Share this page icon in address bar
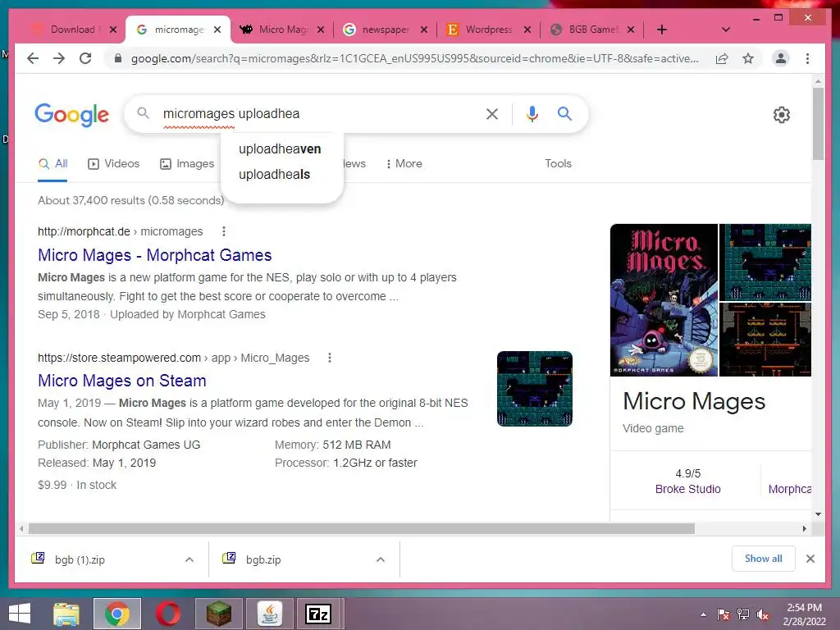Image resolution: width=840 pixels, height=630 pixels. coord(722,58)
